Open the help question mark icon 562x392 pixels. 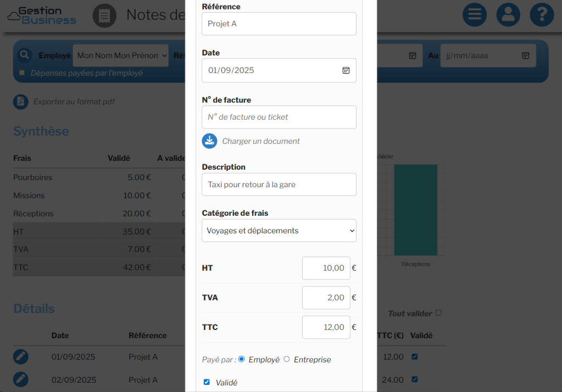542,15
